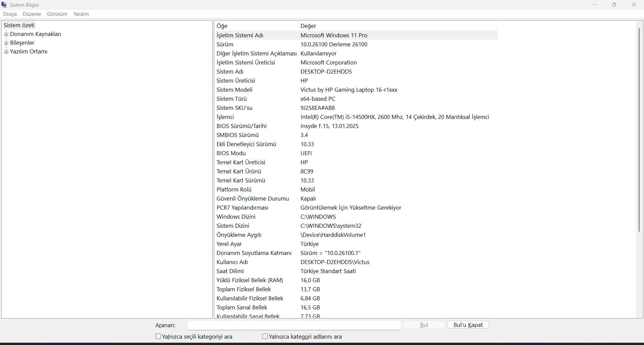
Task: Enable 'Yalnızca kategori adlarını ara' checkbox
Action: 265,336
